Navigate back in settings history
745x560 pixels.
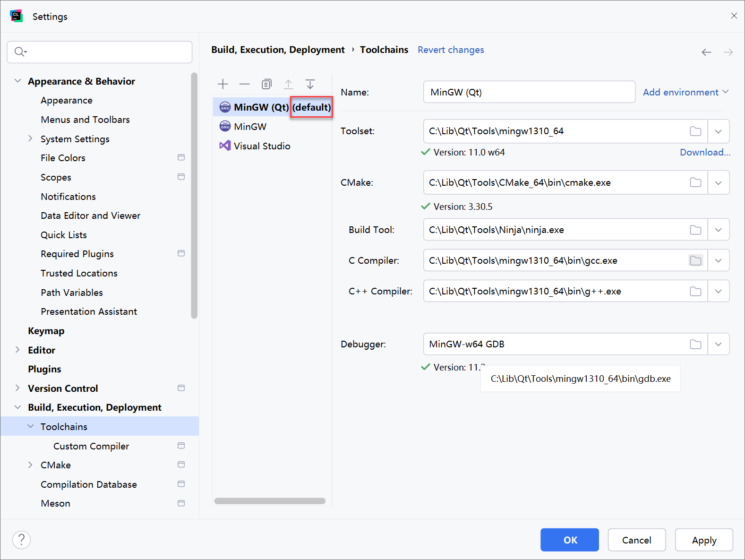tap(706, 52)
